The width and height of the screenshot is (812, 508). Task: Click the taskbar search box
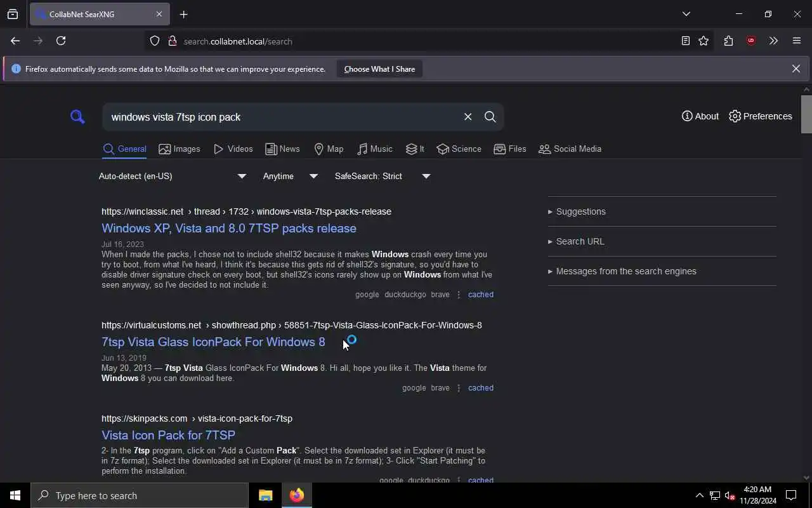[x=140, y=495]
